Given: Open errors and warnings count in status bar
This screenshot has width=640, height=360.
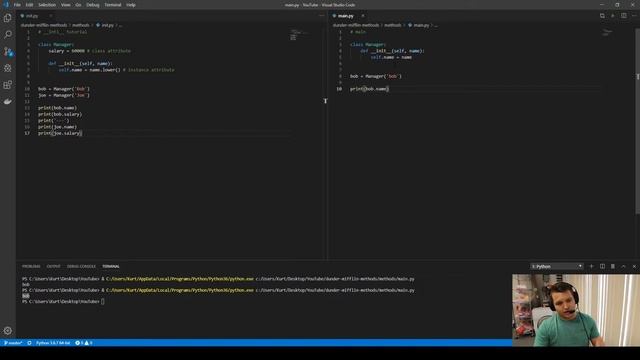Looking at the screenshot, I should 84,343.
